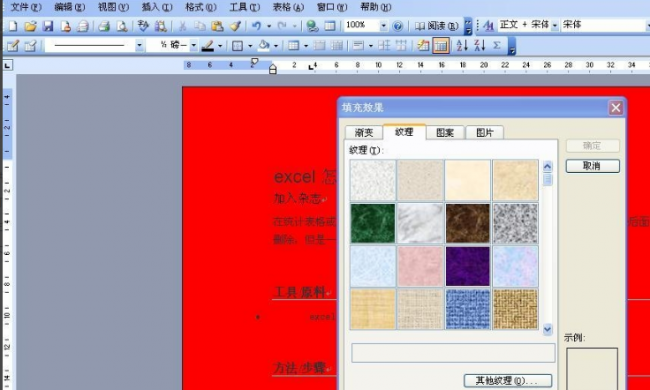Switch to the 图案 tab

tap(445, 133)
